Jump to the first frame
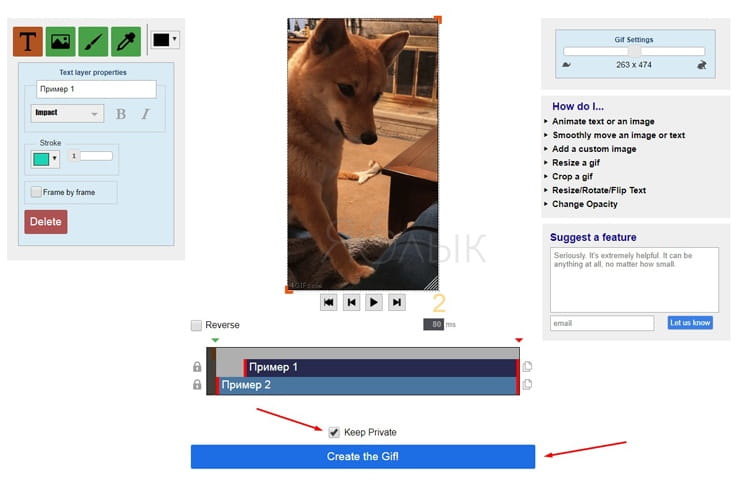 click(x=328, y=302)
